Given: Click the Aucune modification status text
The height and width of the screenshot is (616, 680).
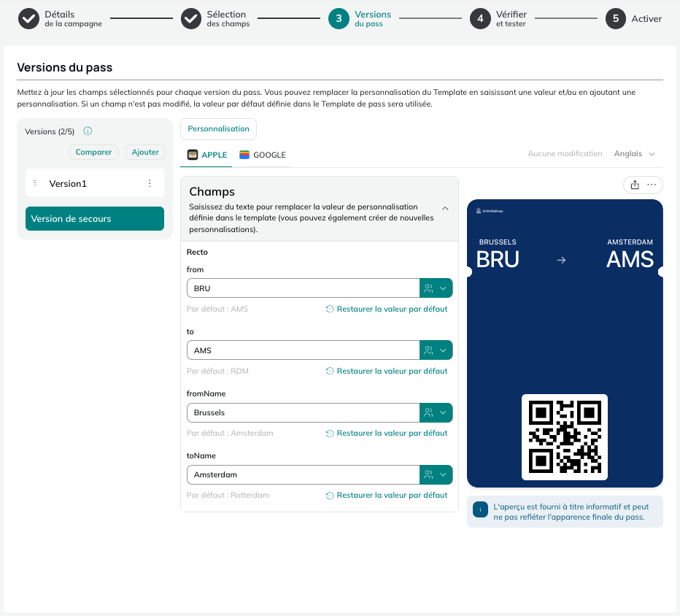Looking at the screenshot, I should pyautogui.click(x=565, y=153).
